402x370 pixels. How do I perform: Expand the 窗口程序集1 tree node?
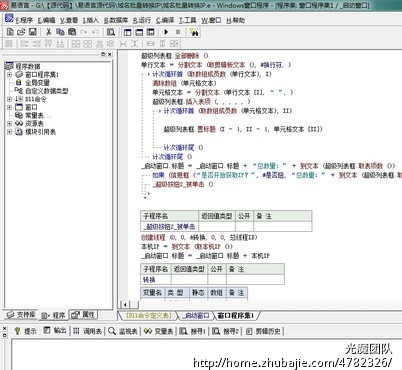[x=9, y=74]
